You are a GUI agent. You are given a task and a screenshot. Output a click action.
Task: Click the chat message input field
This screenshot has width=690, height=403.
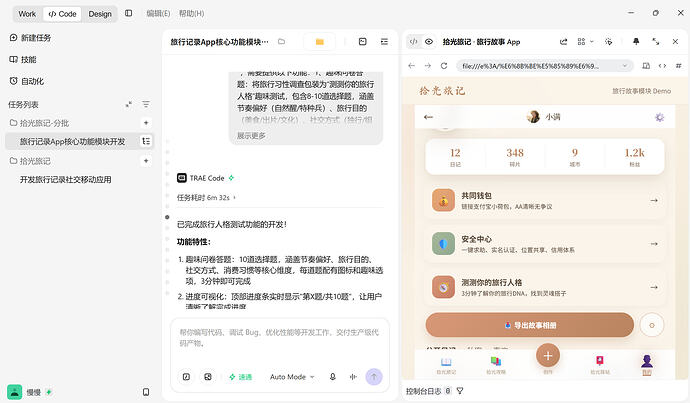tap(280, 338)
